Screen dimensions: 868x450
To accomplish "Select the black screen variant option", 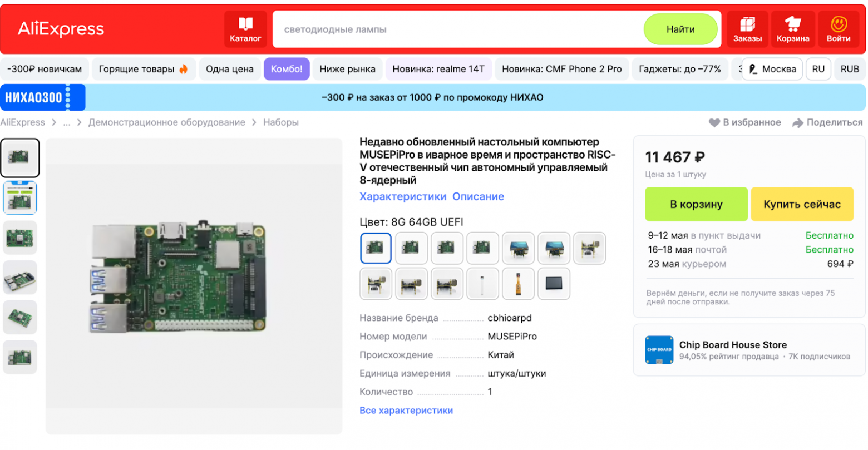I will [554, 283].
